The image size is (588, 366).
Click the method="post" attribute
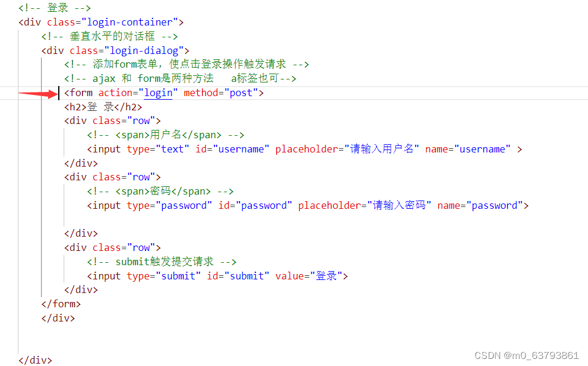click(x=221, y=93)
